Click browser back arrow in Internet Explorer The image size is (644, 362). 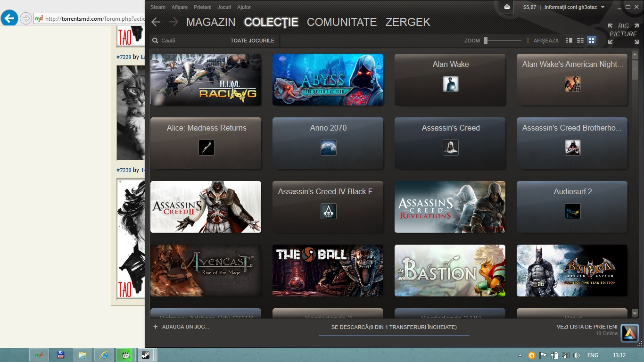[9, 18]
